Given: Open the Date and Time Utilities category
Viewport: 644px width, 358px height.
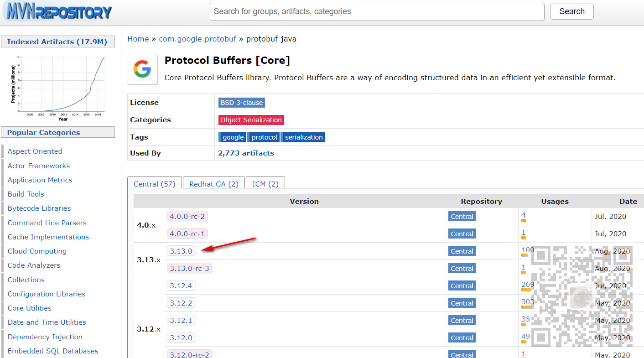Looking at the screenshot, I should [47, 322].
